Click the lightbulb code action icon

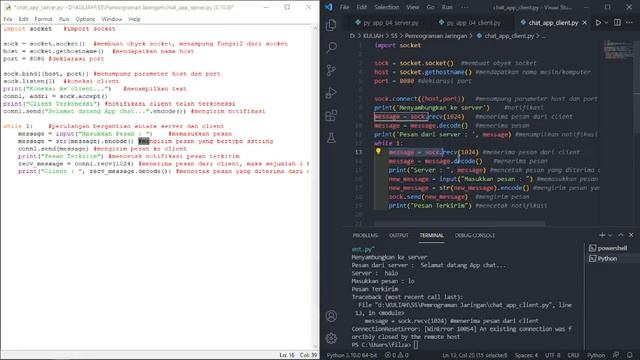[x=378, y=151]
